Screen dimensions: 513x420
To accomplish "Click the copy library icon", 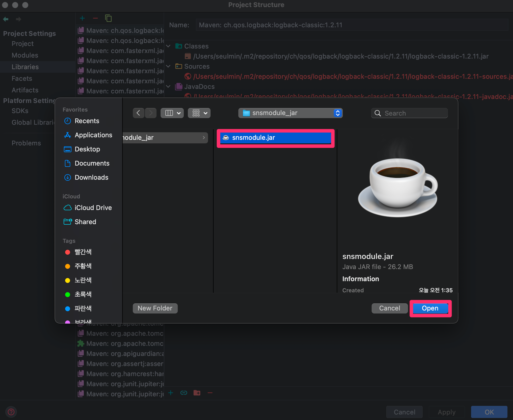I will [x=108, y=18].
